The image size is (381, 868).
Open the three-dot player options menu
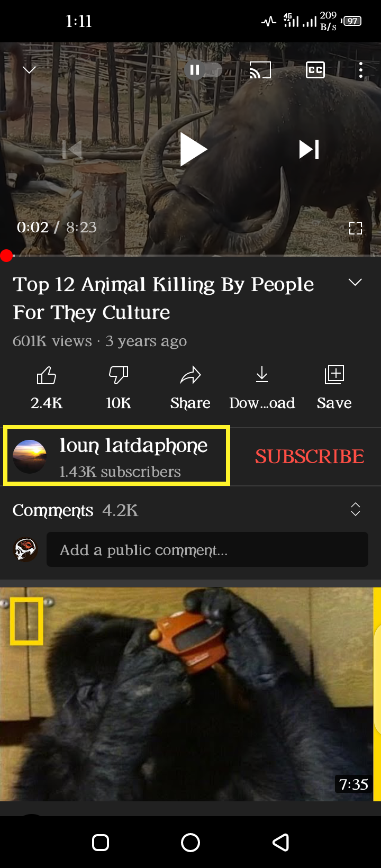point(361,70)
